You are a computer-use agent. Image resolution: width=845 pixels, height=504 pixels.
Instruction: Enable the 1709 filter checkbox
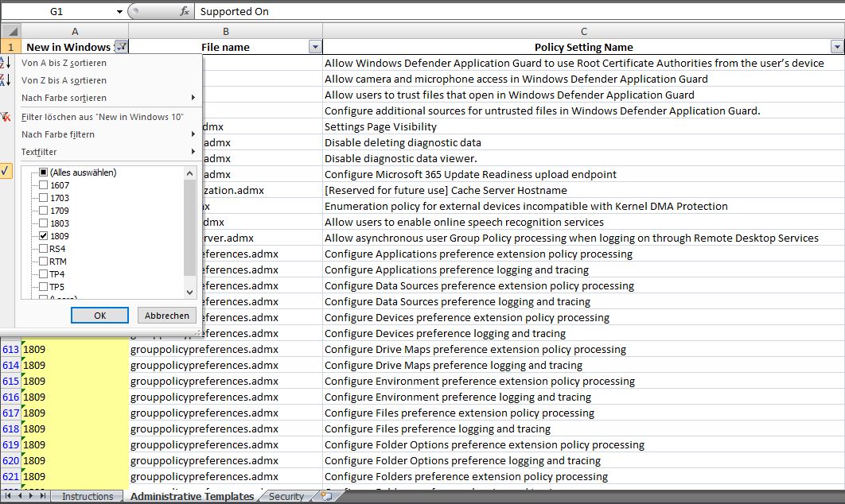(x=44, y=211)
